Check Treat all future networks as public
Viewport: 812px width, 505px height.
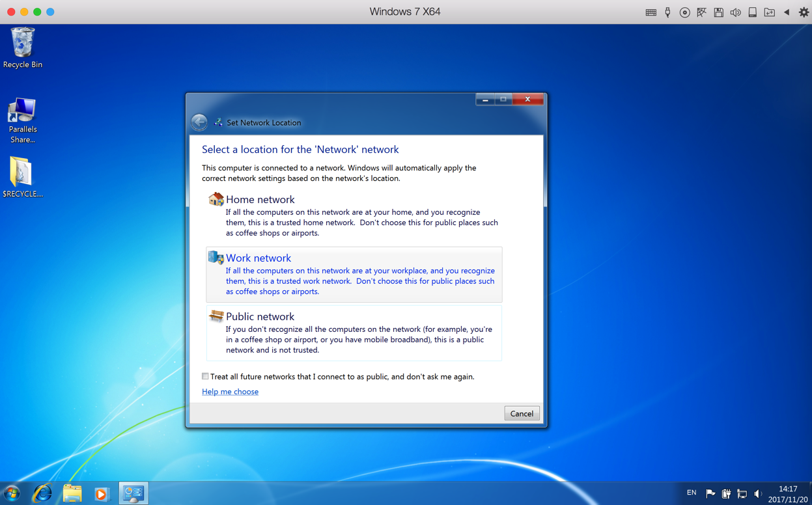(206, 376)
